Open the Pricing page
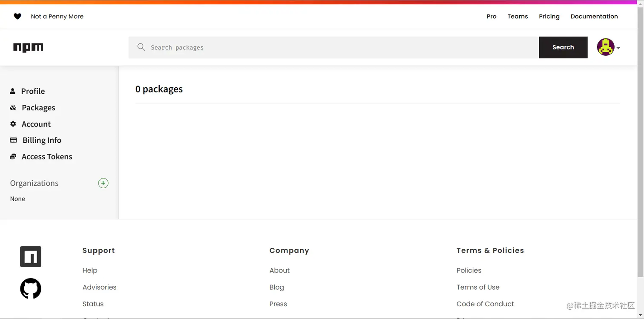 pyautogui.click(x=549, y=16)
